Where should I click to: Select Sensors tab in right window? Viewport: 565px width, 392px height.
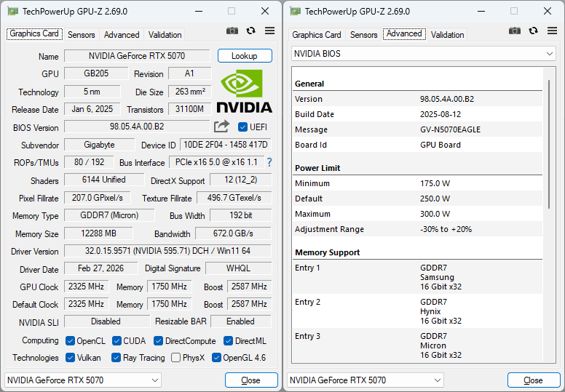[x=363, y=35]
